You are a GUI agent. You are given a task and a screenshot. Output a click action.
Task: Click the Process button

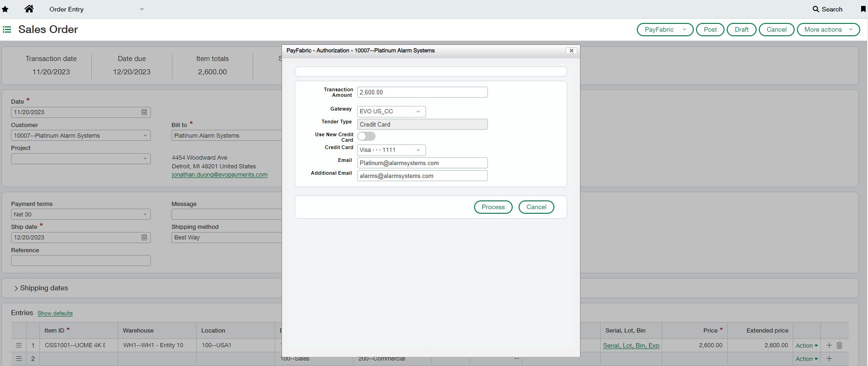[493, 207]
